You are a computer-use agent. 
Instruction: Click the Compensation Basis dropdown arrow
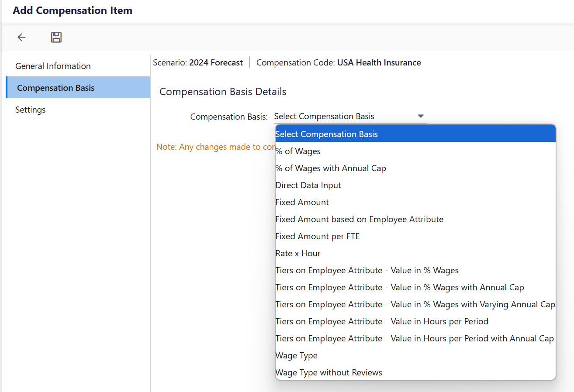pyautogui.click(x=421, y=116)
